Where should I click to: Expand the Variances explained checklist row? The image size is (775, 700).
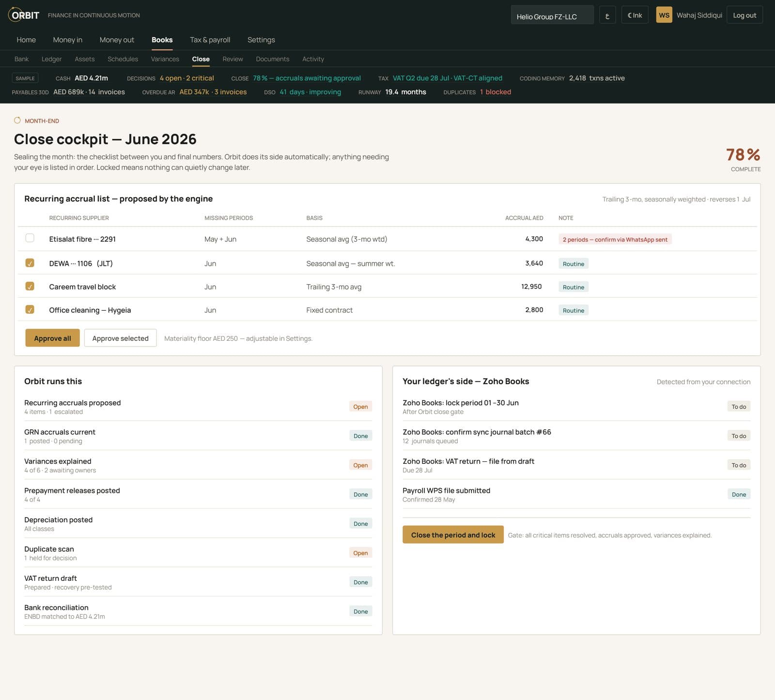pos(198,465)
